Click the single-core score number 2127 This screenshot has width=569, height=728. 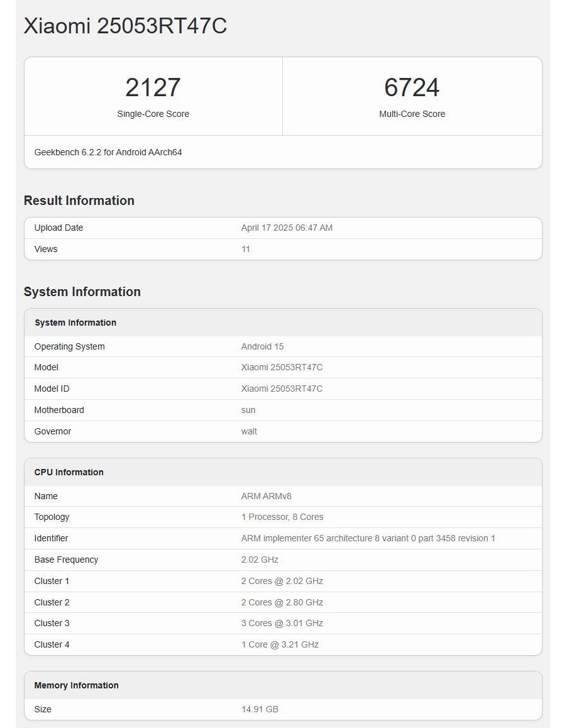pos(153,88)
